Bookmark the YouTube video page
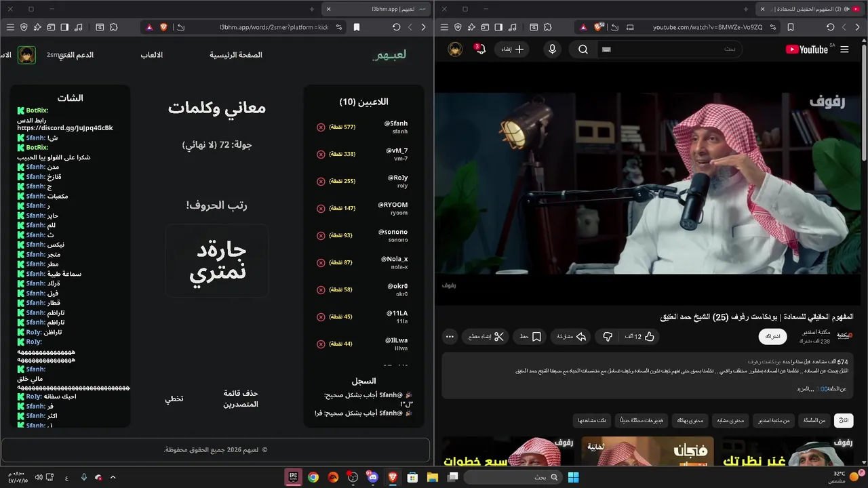The height and width of the screenshot is (488, 868). 791,27
